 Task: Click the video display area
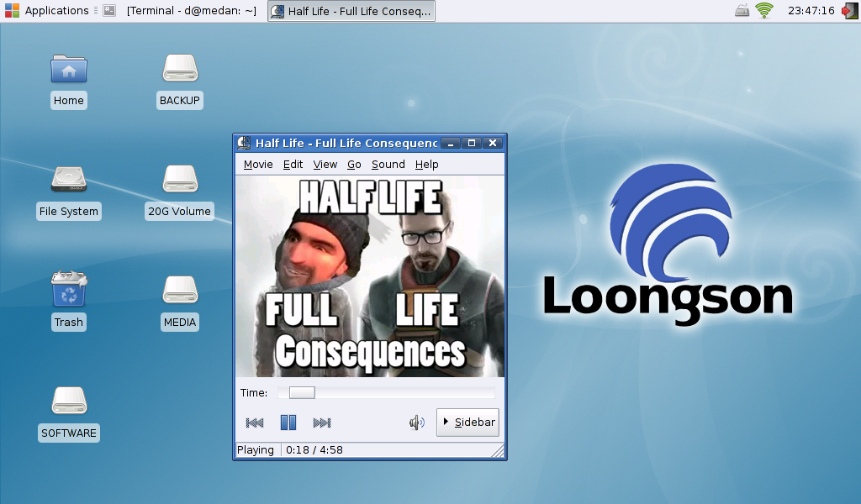point(370,276)
